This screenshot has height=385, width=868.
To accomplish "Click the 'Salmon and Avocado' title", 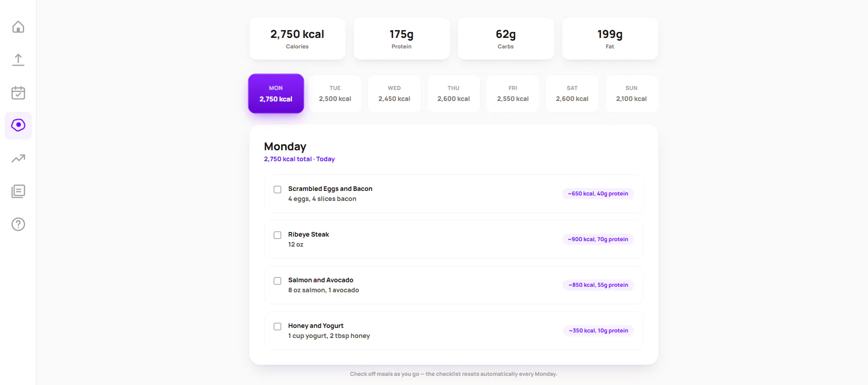I will point(320,280).
